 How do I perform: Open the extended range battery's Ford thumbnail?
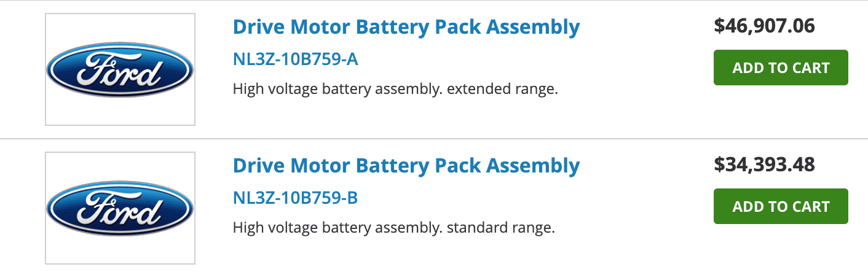coord(120,69)
